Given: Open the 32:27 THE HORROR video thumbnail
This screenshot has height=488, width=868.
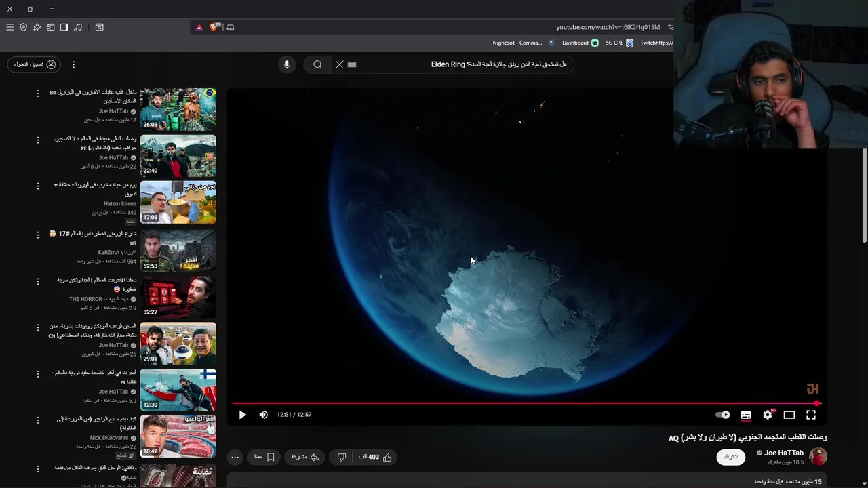Looking at the screenshot, I should tap(178, 296).
